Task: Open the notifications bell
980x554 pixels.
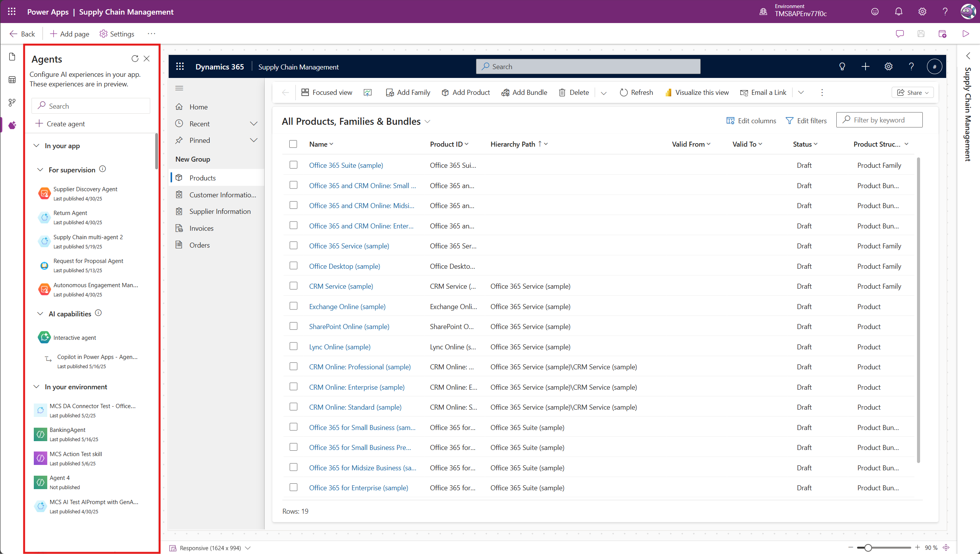Action: coord(899,12)
